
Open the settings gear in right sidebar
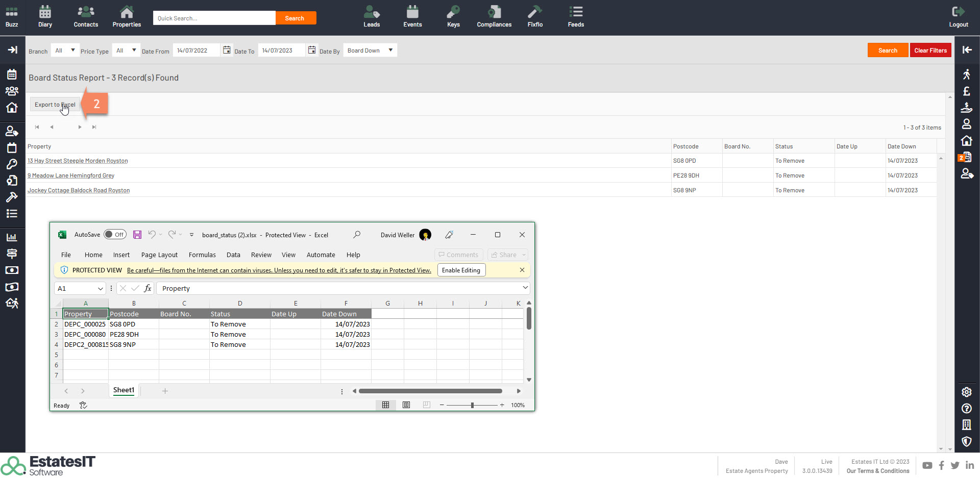(966, 392)
